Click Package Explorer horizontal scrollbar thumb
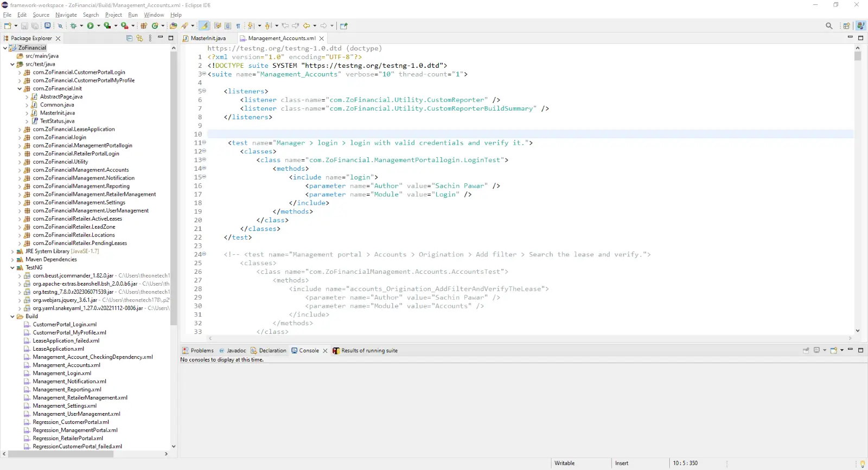 61,454
